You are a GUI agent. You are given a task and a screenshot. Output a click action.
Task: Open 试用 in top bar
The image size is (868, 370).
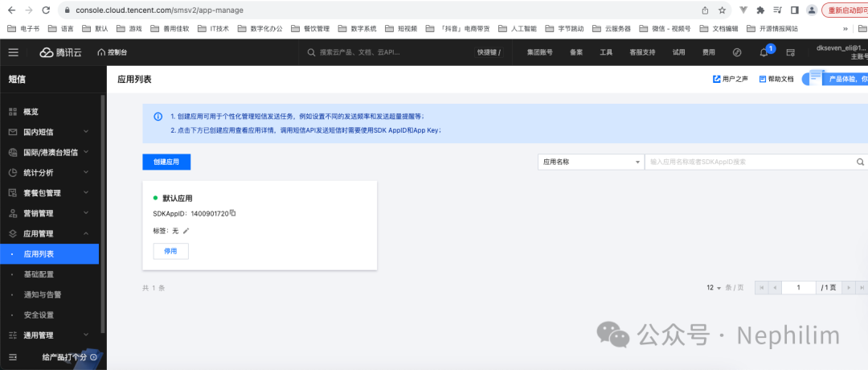point(678,52)
